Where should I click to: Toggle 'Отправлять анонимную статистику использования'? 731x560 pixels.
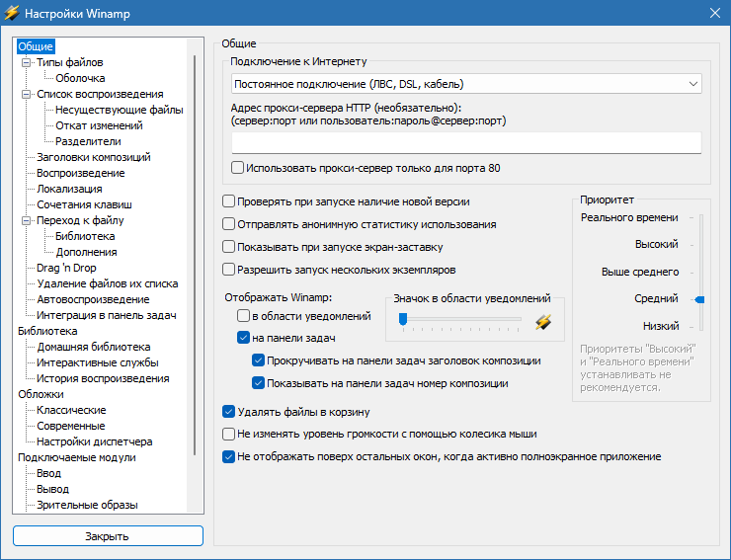pyautogui.click(x=228, y=224)
